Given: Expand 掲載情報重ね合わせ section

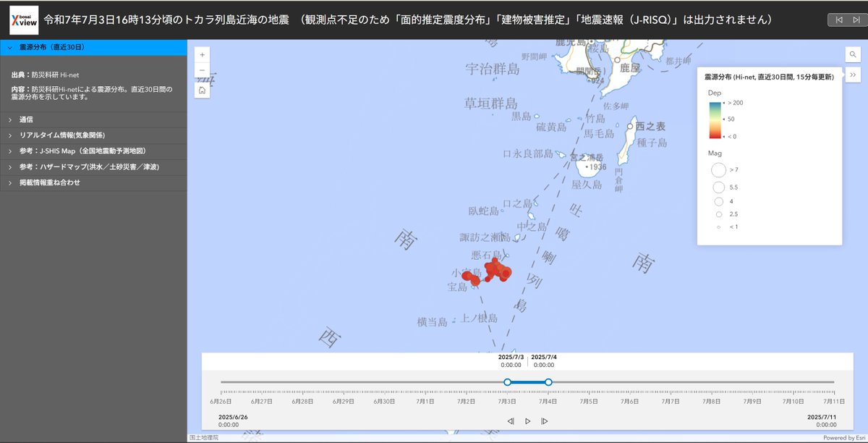Looking at the screenshot, I should pos(94,183).
